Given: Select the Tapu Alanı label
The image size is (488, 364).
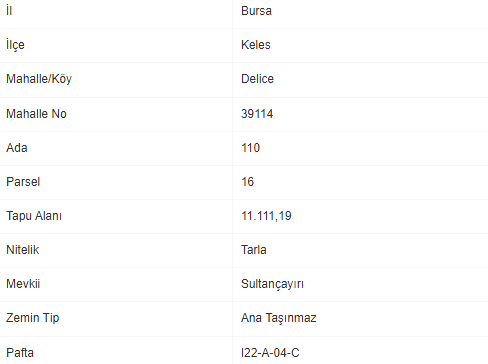Looking at the screenshot, I should coord(34,216).
